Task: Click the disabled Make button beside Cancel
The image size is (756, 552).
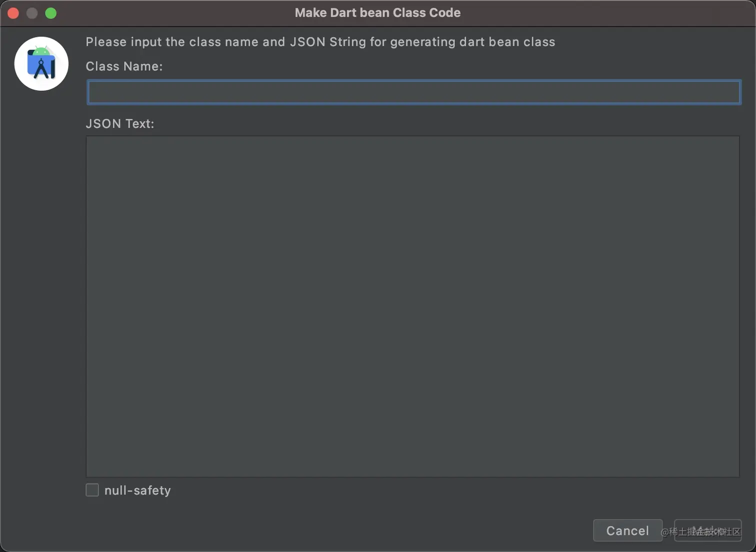Action: pos(707,531)
